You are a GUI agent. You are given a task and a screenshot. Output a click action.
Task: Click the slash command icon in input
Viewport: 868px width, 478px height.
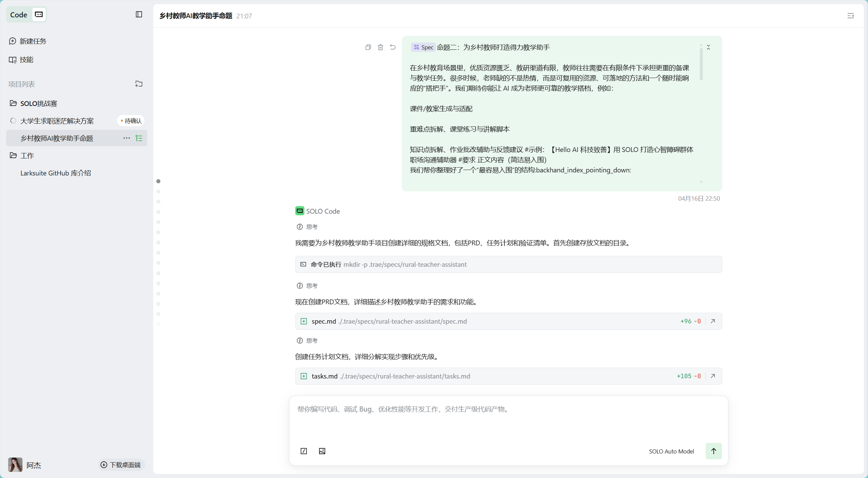pyautogui.click(x=304, y=451)
